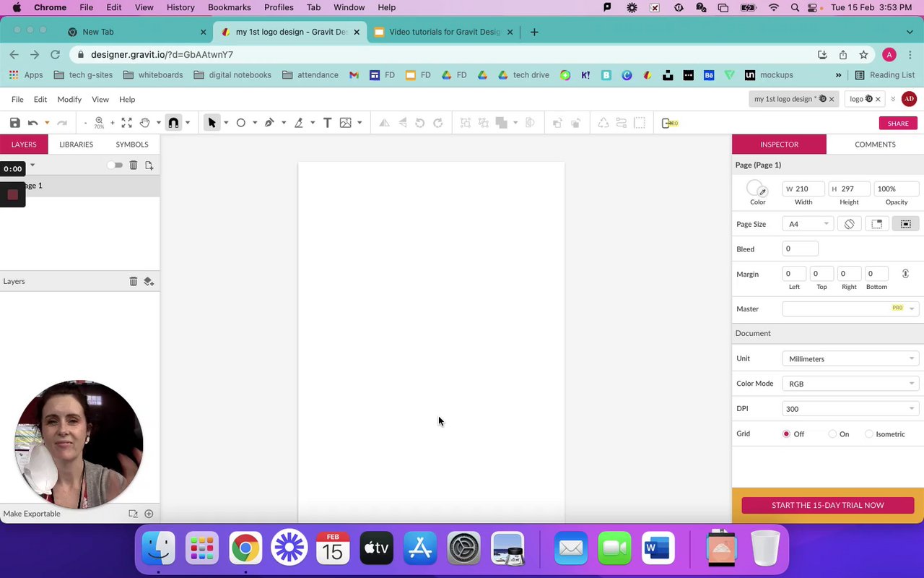
Task: Open System Preferences from the Dock
Action: (464, 548)
